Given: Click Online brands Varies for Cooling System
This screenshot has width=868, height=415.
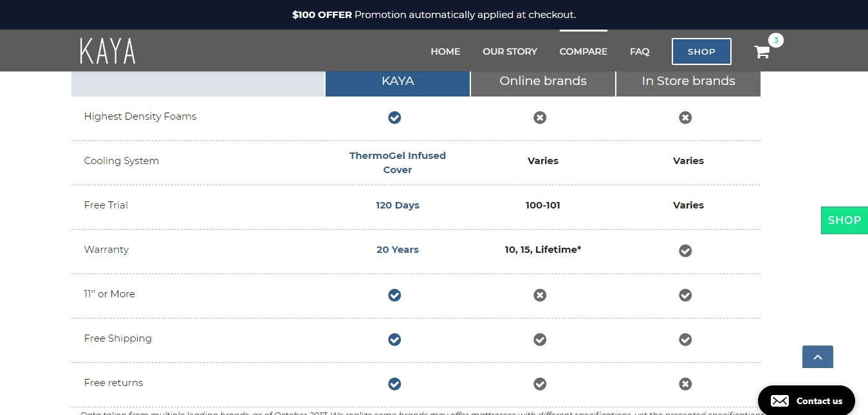Looking at the screenshot, I should tap(543, 161).
